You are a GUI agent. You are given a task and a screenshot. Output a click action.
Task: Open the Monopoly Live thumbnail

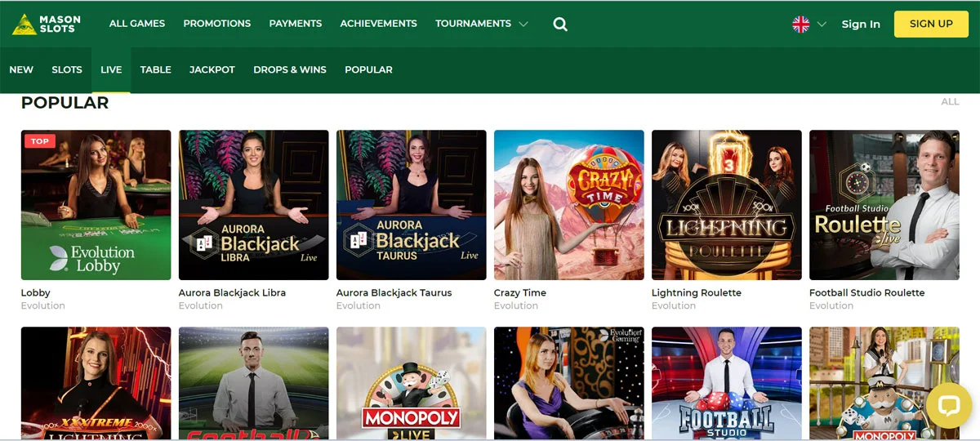(x=412, y=383)
